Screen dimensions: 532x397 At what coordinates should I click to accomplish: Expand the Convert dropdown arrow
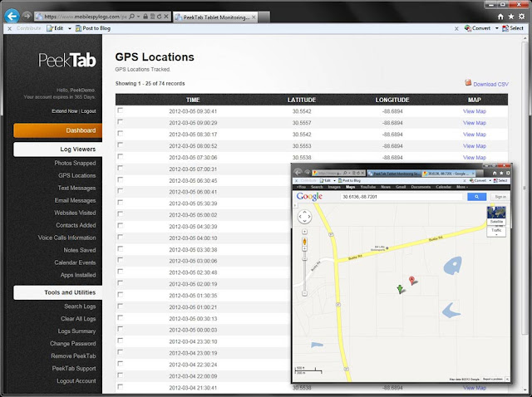pyautogui.click(x=497, y=28)
